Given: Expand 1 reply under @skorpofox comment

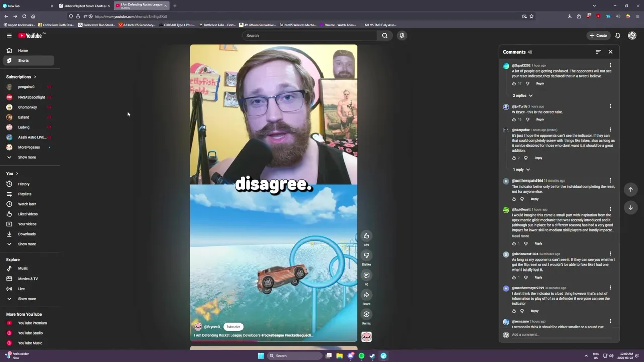Looking at the screenshot, I should click(x=521, y=169).
